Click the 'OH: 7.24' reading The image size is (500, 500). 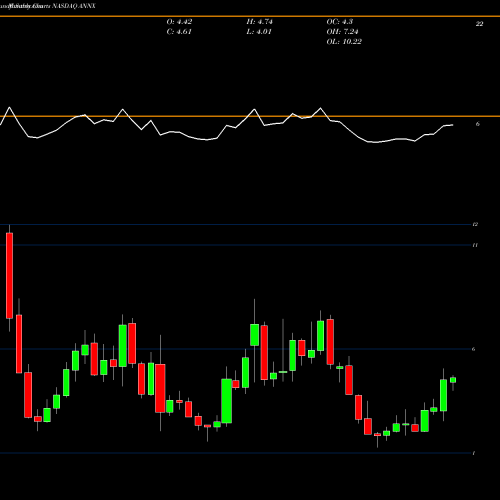tap(342, 32)
